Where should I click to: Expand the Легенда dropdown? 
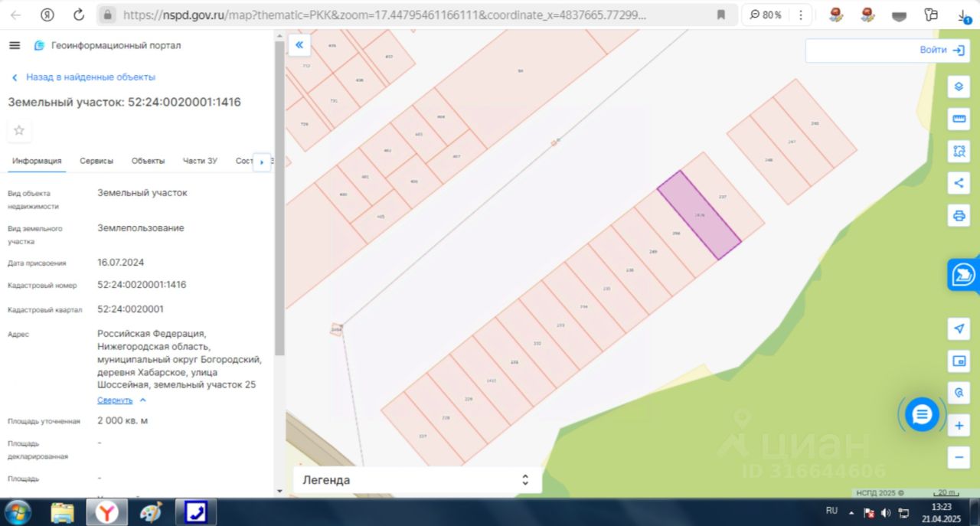click(x=417, y=480)
